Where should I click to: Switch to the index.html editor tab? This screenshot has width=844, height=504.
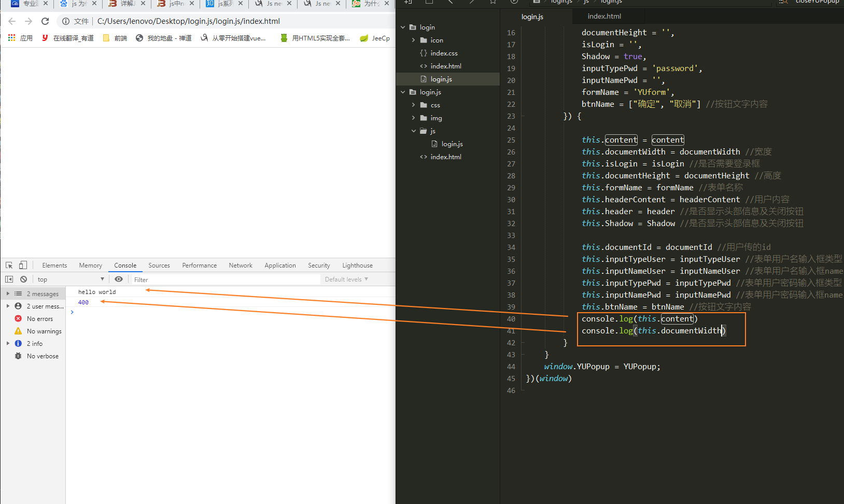(x=604, y=17)
